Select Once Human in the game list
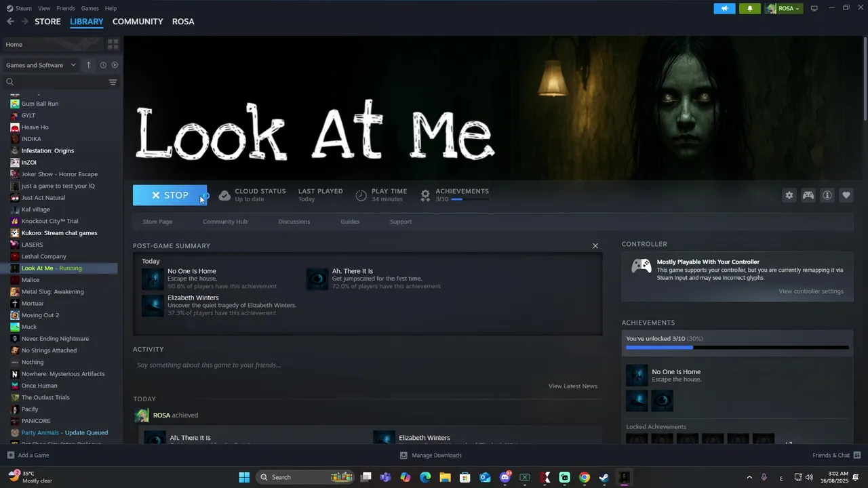Image resolution: width=868 pixels, height=488 pixels. coord(39,386)
